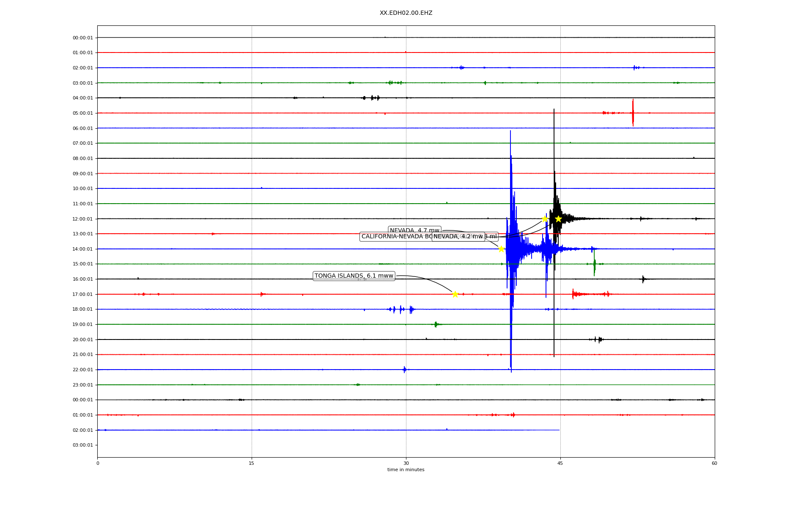Click the yellow star on the 14:00:01 blue trace
812x508 pixels.
pyautogui.click(x=501, y=249)
